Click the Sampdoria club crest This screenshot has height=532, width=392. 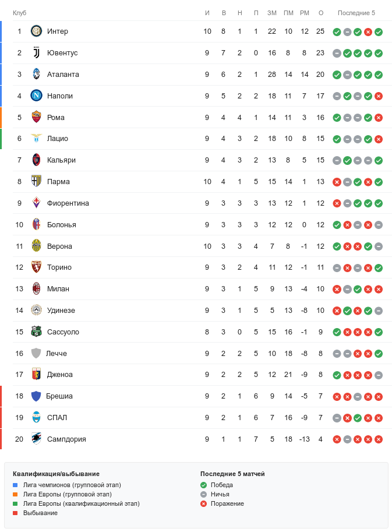[x=37, y=439]
